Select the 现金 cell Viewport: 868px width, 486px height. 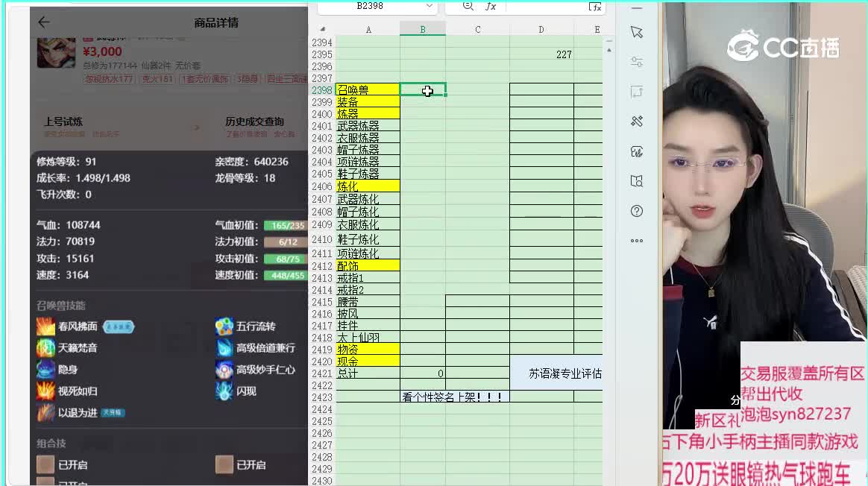point(368,362)
